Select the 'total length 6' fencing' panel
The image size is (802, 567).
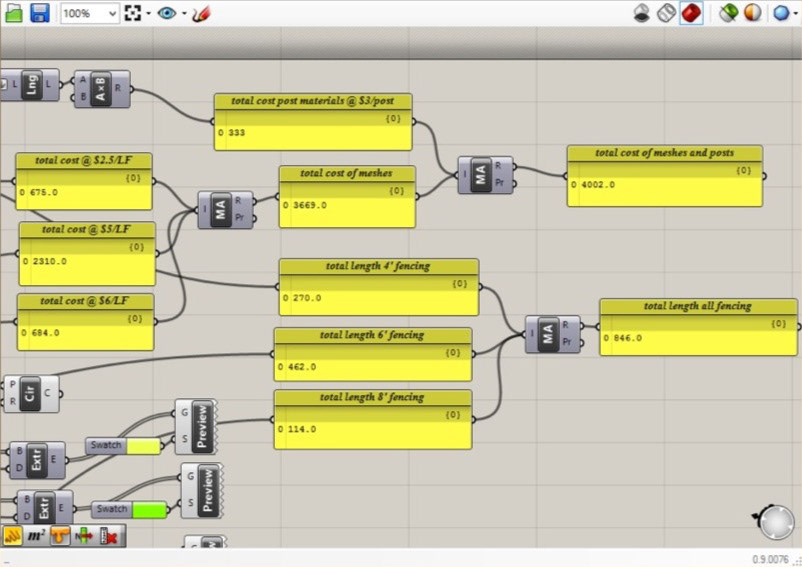click(x=373, y=354)
